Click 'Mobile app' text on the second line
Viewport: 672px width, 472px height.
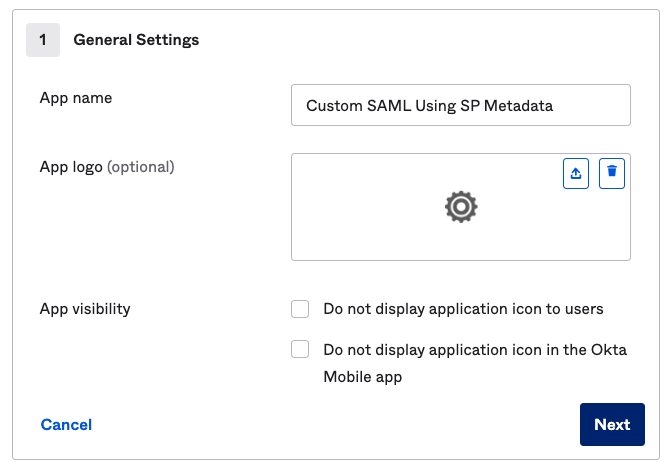[x=362, y=377]
